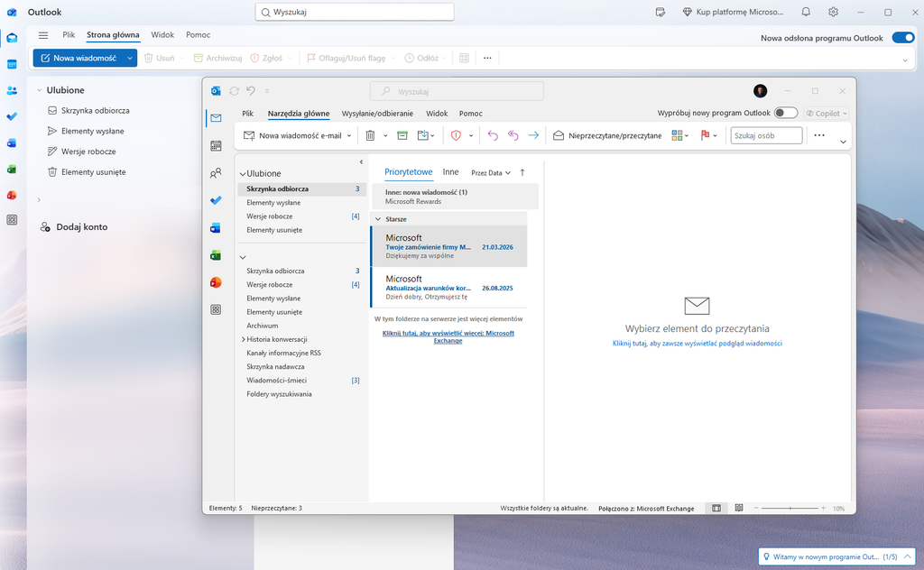Image resolution: width=924 pixels, height=570 pixels.
Task: Open Kup platformę Microsoft button
Action: 733,12
